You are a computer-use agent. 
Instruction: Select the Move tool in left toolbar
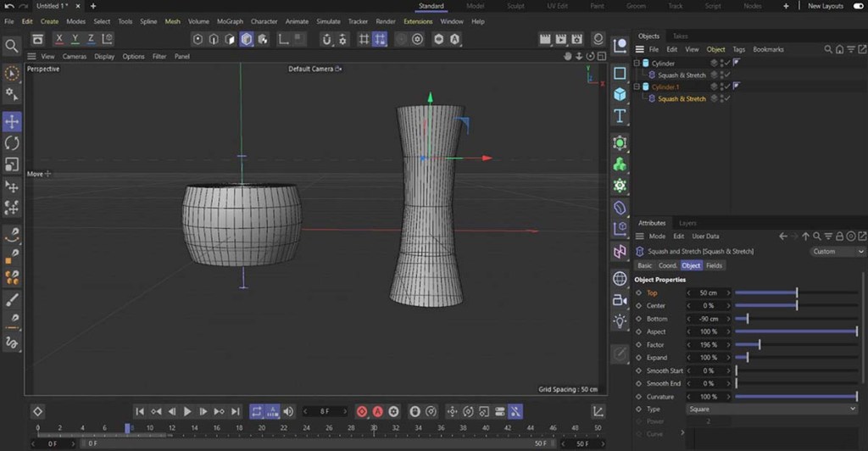click(12, 122)
